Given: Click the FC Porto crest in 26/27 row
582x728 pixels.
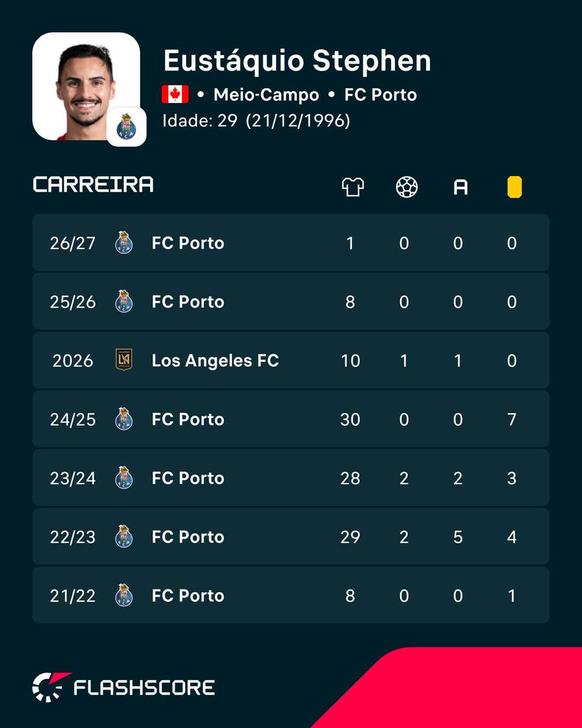Looking at the screenshot, I should click(124, 243).
